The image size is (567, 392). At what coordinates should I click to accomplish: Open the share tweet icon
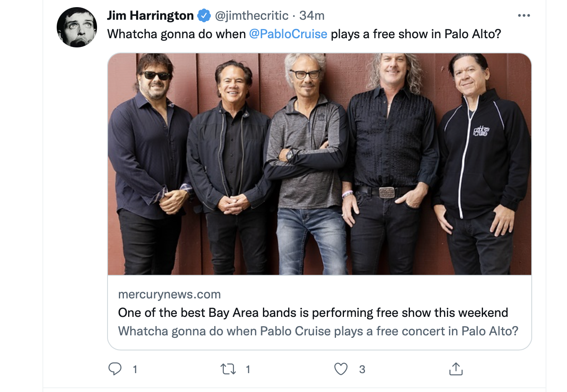[x=456, y=369]
